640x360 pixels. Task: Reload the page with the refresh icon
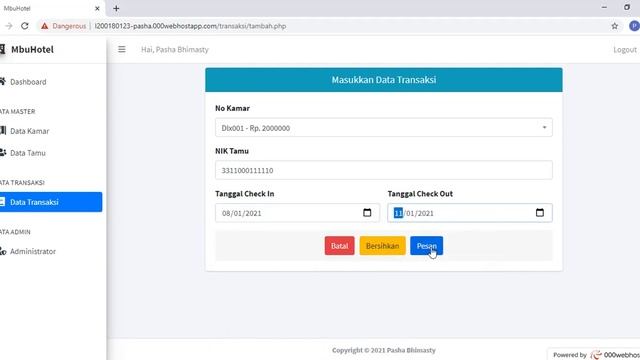tap(25, 26)
